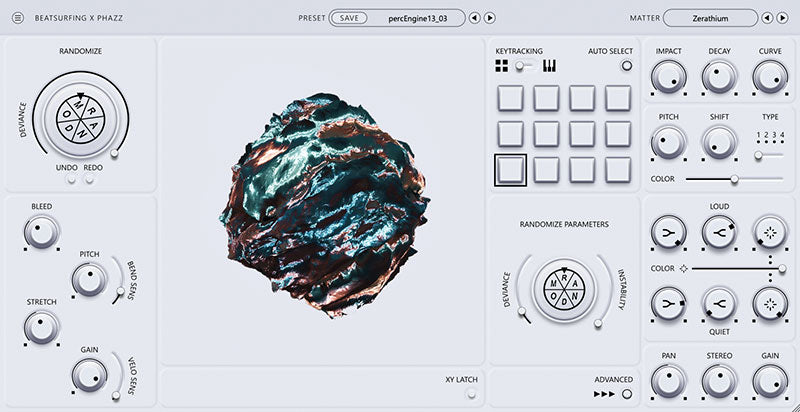Click the previous preset arrow

coord(476,17)
